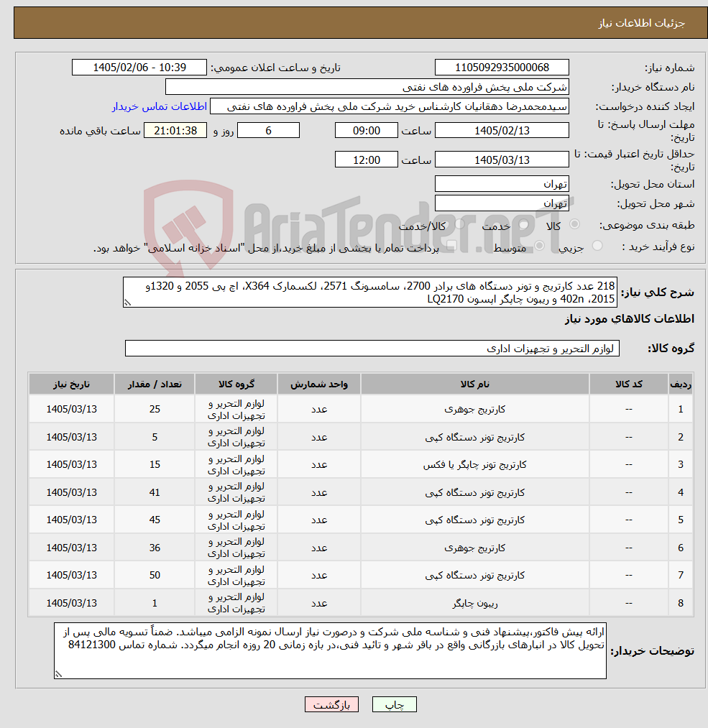
Task: Click the resize handle of شرح کلی نیاز box
Action: (127, 303)
